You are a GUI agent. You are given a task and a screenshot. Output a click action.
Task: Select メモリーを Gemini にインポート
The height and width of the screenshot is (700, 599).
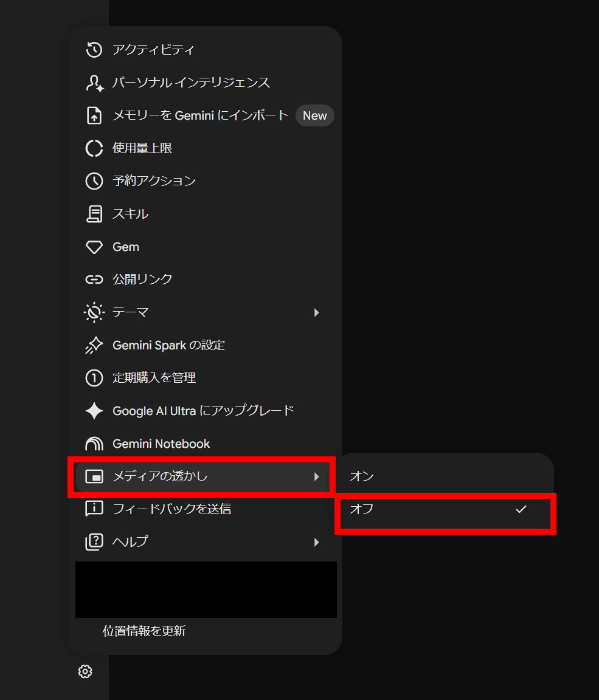[206, 115]
